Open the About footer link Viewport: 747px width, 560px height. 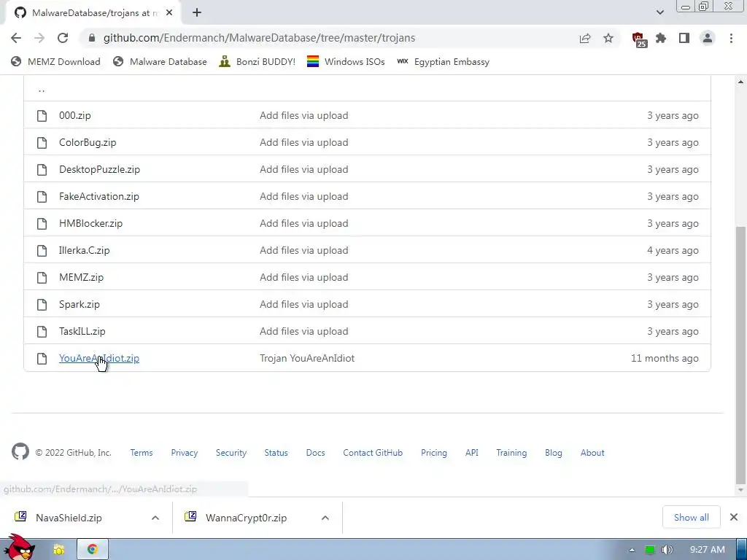[592, 453]
